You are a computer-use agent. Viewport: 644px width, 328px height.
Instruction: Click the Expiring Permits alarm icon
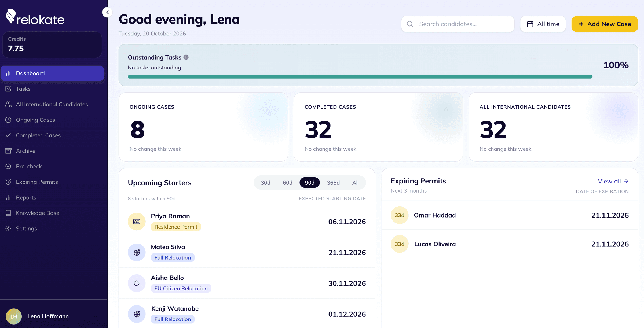click(x=8, y=182)
